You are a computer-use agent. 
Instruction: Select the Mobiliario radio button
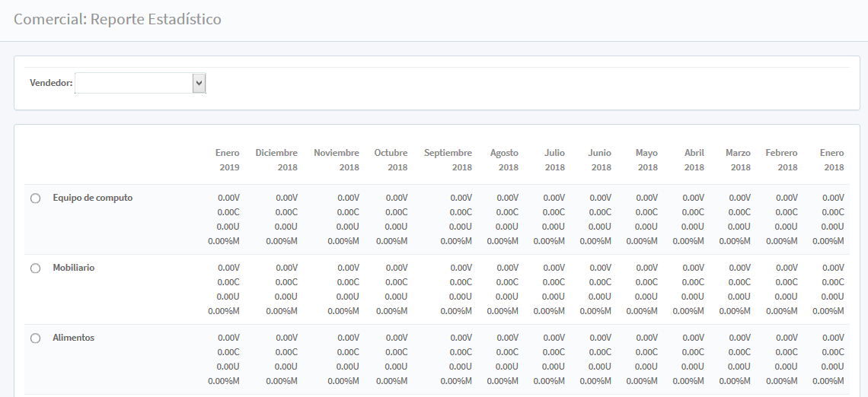tap(35, 268)
